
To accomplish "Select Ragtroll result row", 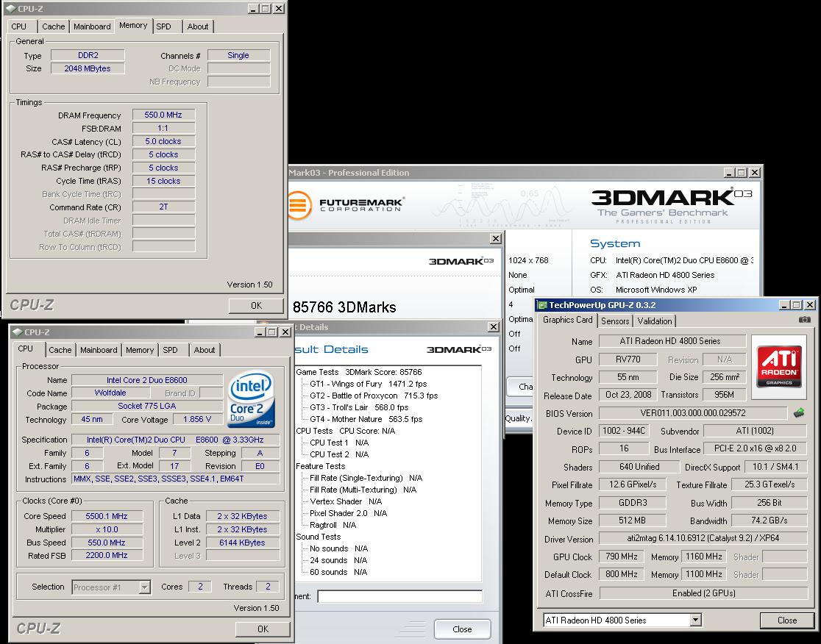I will tap(333, 525).
